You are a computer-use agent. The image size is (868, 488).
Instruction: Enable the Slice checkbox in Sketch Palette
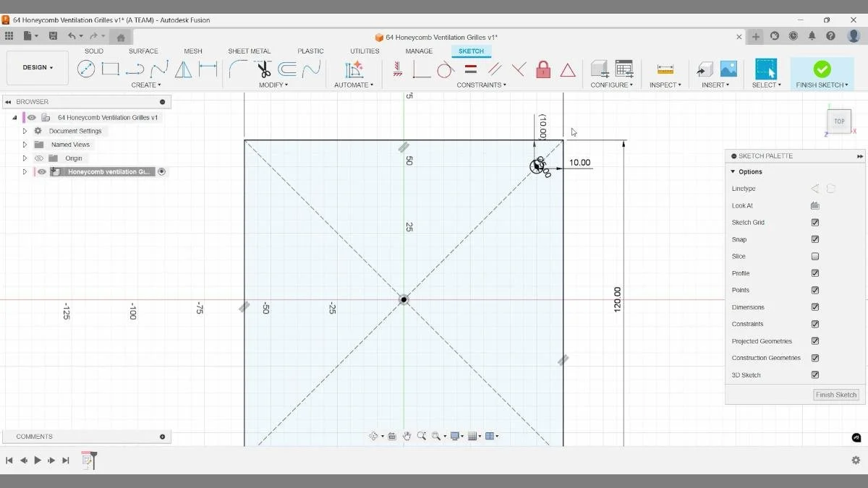coord(815,256)
